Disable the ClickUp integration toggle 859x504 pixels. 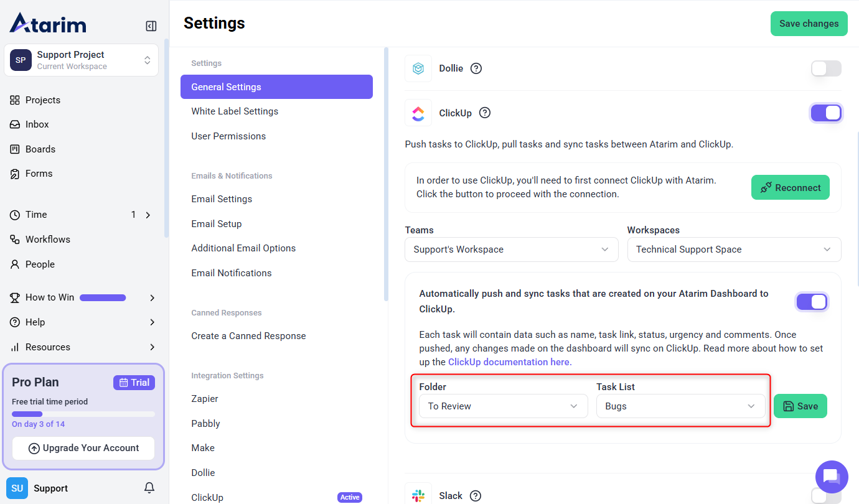tap(826, 113)
